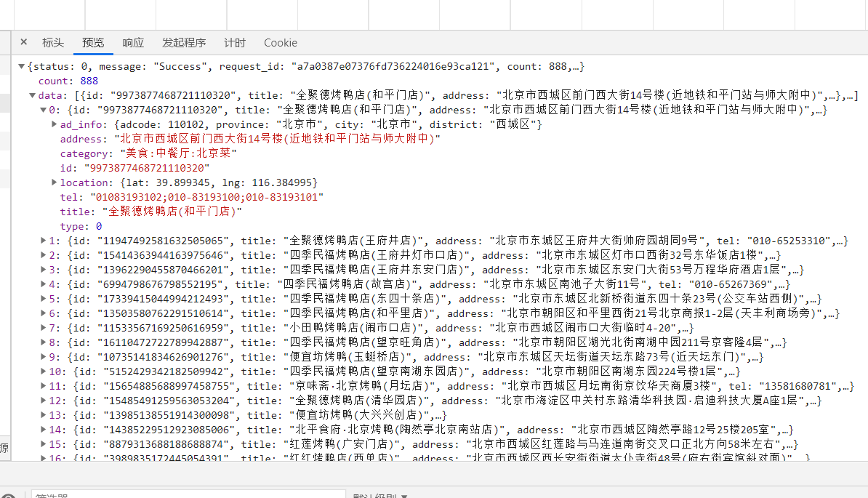
Task: Close the request details panel
Action: pos(24,42)
